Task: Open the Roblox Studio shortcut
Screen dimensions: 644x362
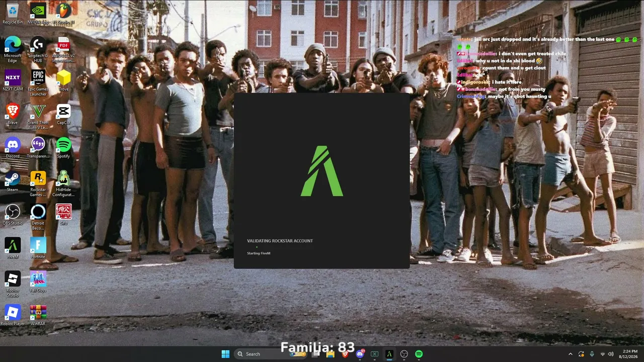Action: [x=13, y=284]
